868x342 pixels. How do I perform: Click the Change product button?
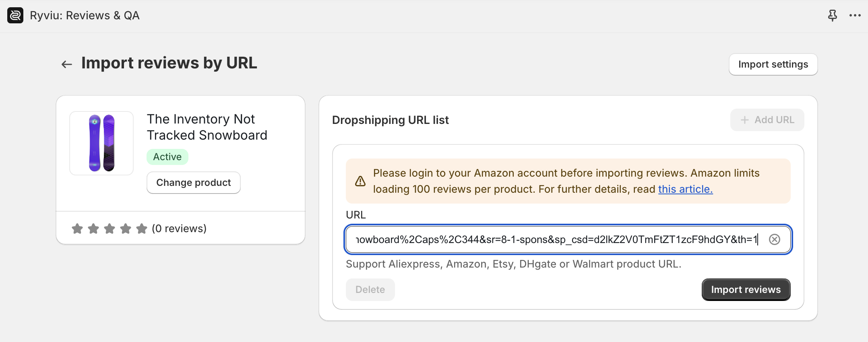[194, 183]
